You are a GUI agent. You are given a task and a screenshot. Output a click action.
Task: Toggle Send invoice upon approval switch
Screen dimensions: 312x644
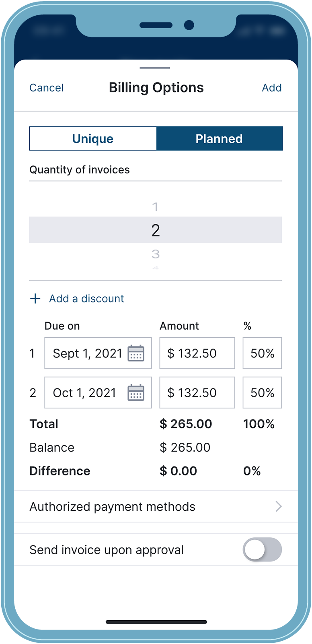(262, 550)
